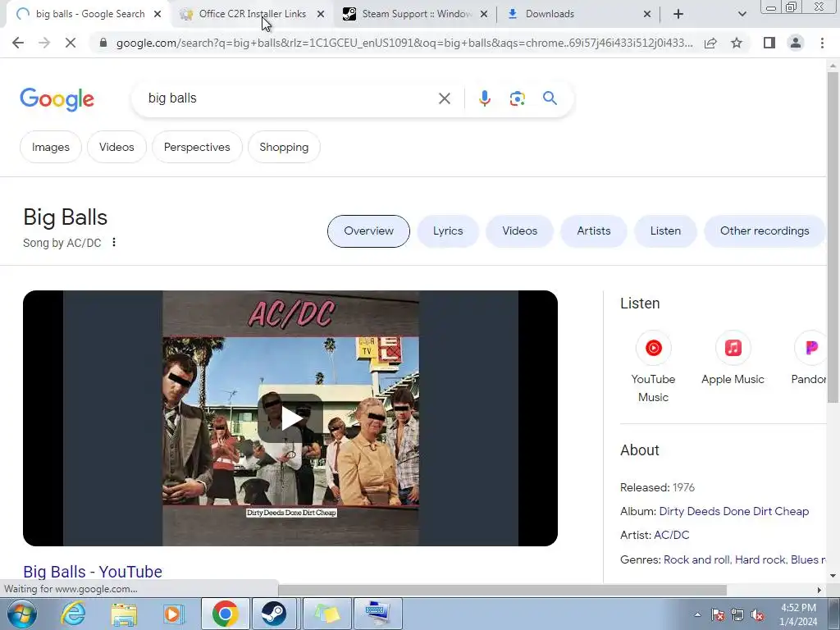Open Dirty Deeds Done Dirt Cheap album link

734,511
